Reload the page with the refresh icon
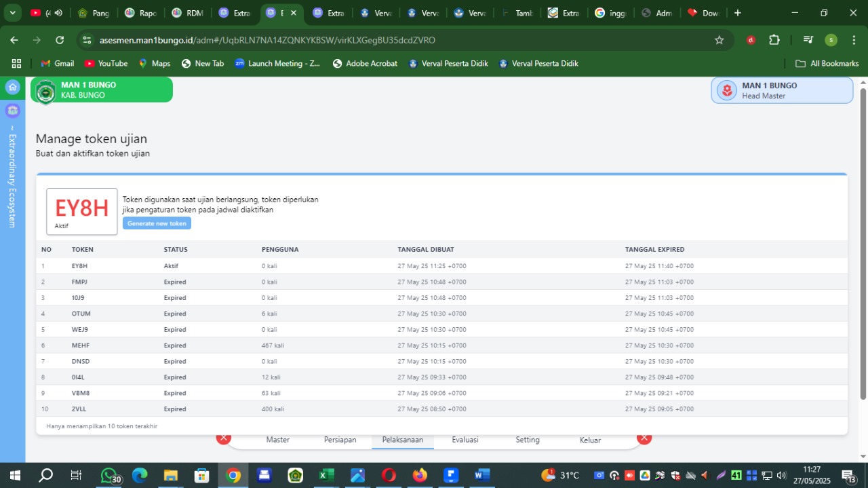Viewport: 868px width, 488px height. (x=60, y=40)
